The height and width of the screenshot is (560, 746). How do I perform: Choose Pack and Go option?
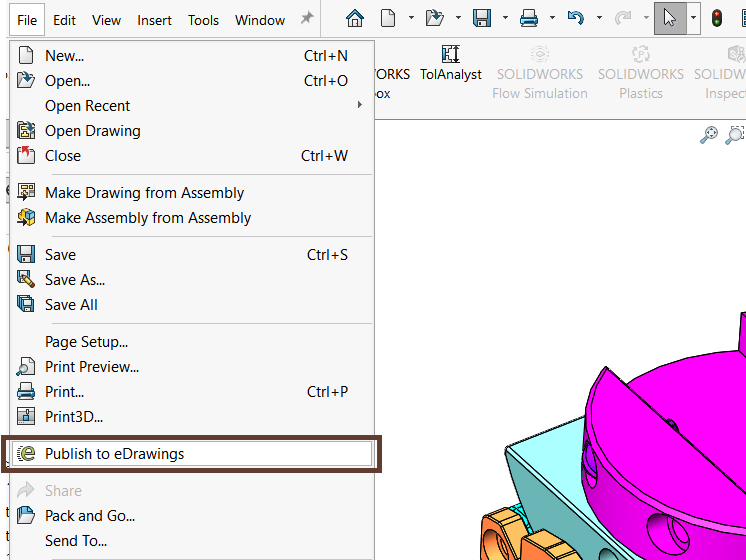pyautogui.click(x=90, y=516)
